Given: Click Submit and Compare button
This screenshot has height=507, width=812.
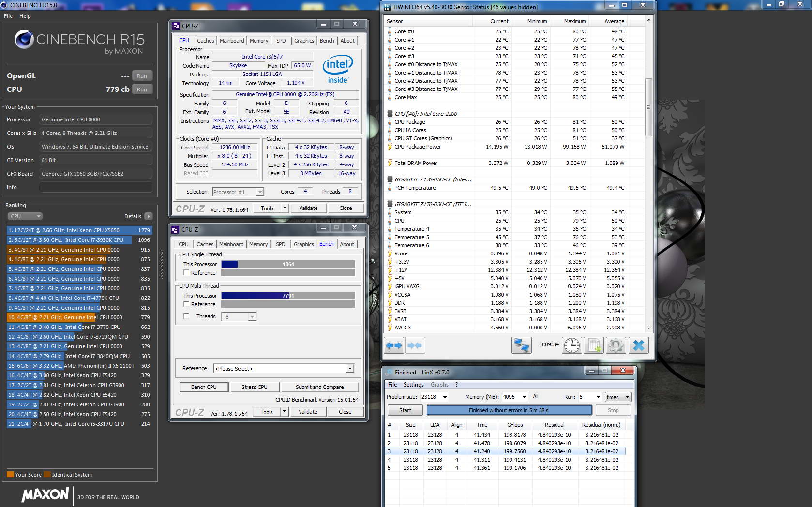Looking at the screenshot, I should coord(319,387).
